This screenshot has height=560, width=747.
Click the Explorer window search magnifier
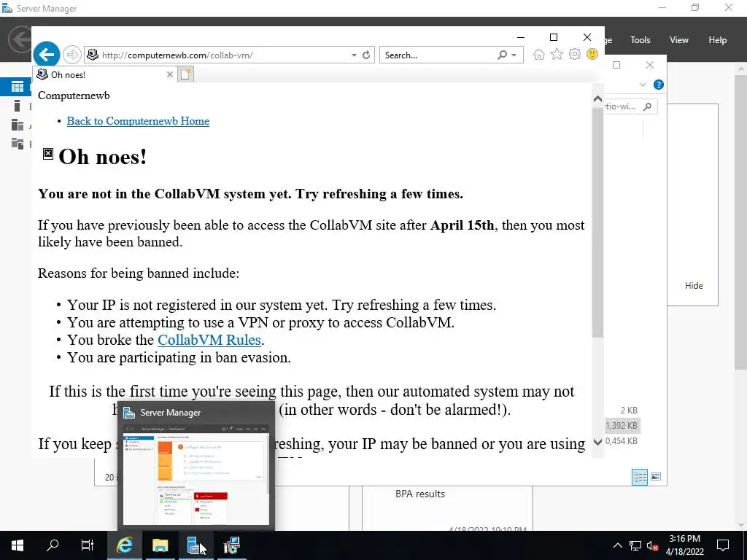[x=647, y=106]
